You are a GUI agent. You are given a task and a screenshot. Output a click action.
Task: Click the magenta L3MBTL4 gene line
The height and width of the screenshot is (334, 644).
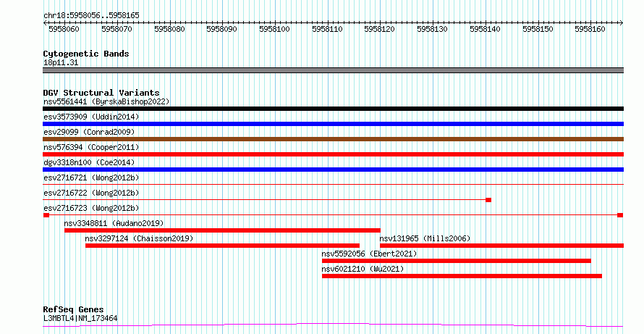click(333, 325)
